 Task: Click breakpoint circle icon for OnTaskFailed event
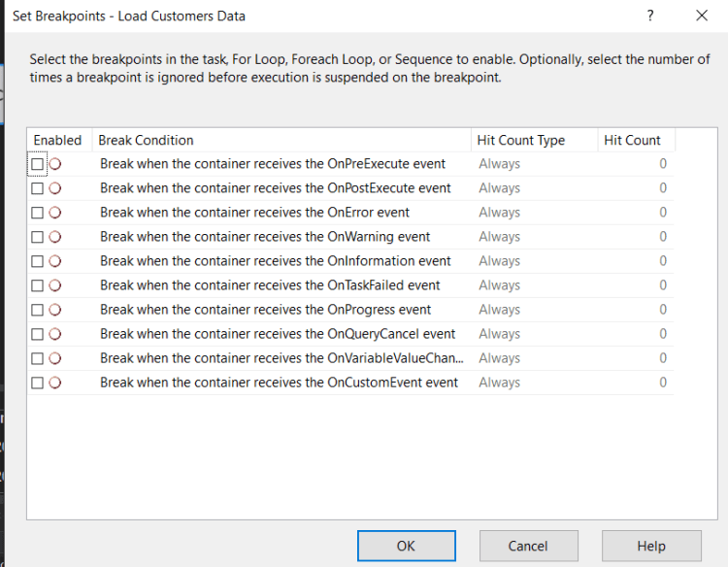click(55, 285)
